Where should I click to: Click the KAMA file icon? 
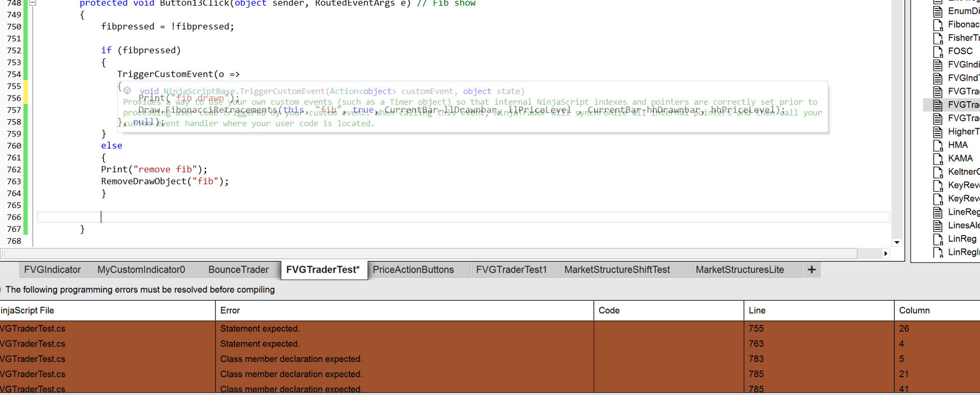(x=938, y=158)
